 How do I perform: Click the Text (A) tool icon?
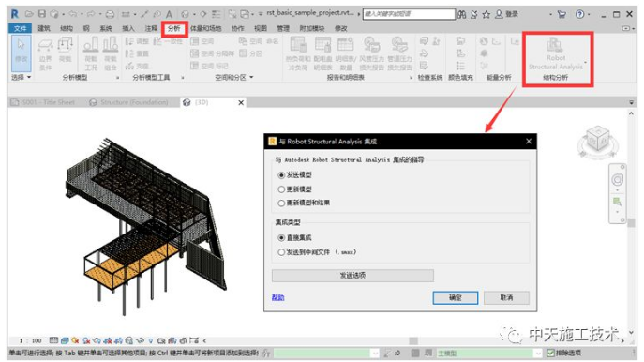pos(169,14)
